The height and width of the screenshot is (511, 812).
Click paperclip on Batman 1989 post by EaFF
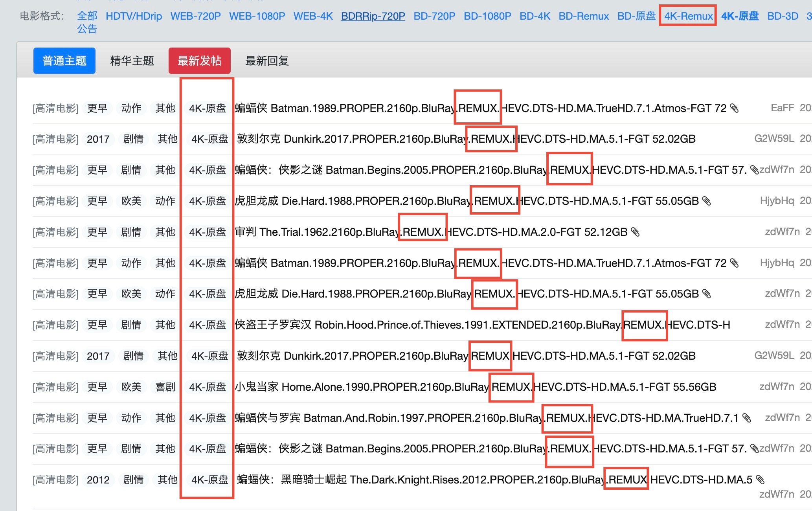point(734,108)
